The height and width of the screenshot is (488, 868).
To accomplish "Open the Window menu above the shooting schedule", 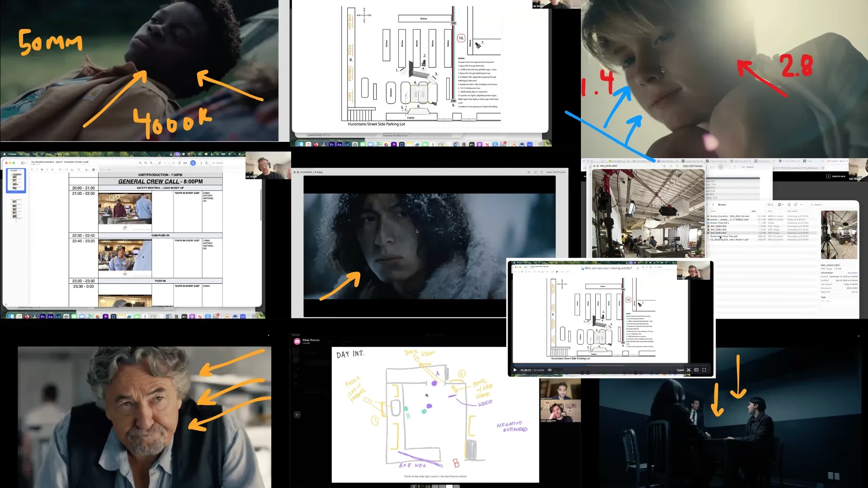I will (x=58, y=154).
